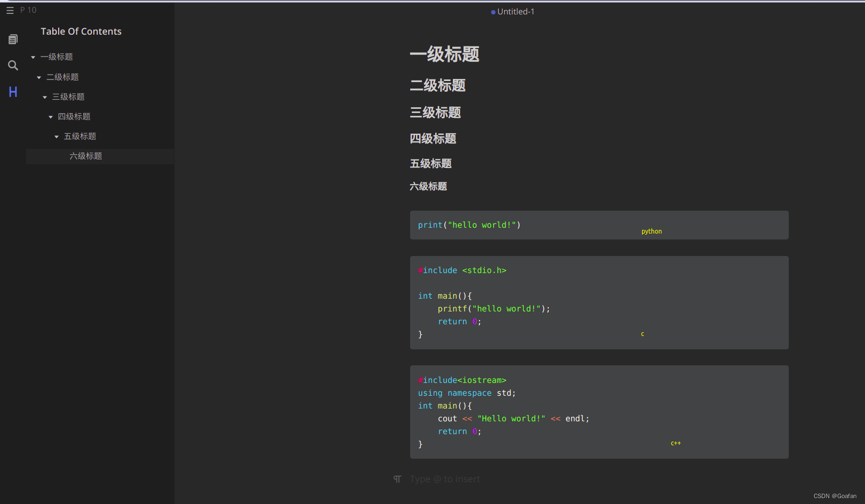
Task: Collapse 五级标题 in the Table Of Contents
Action: click(57, 136)
